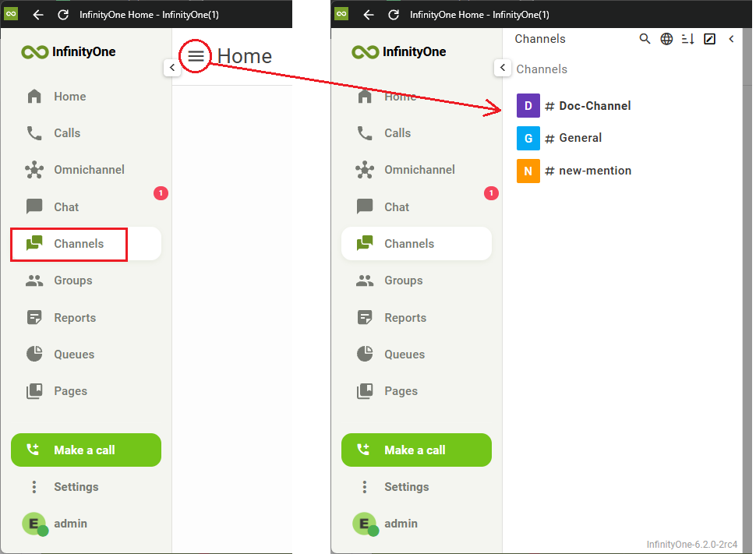The width and height of the screenshot is (756, 554).
Task: Click the orange N channel avatar
Action: click(x=528, y=171)
